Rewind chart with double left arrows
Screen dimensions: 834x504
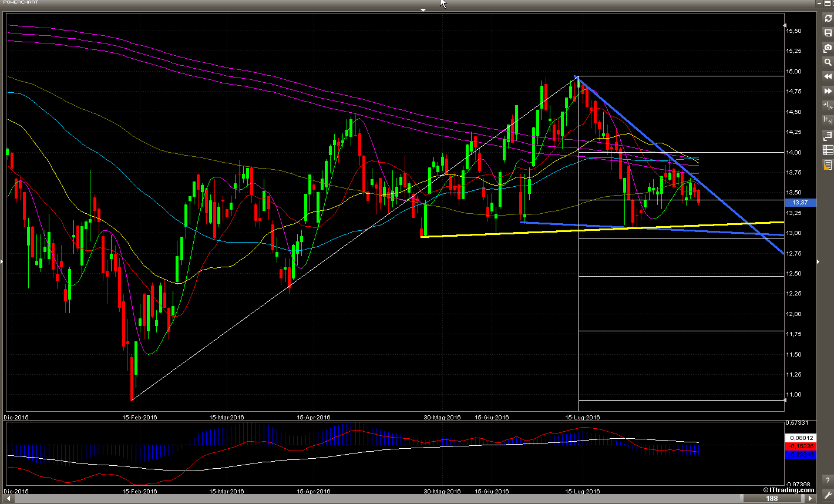(828, 77)
